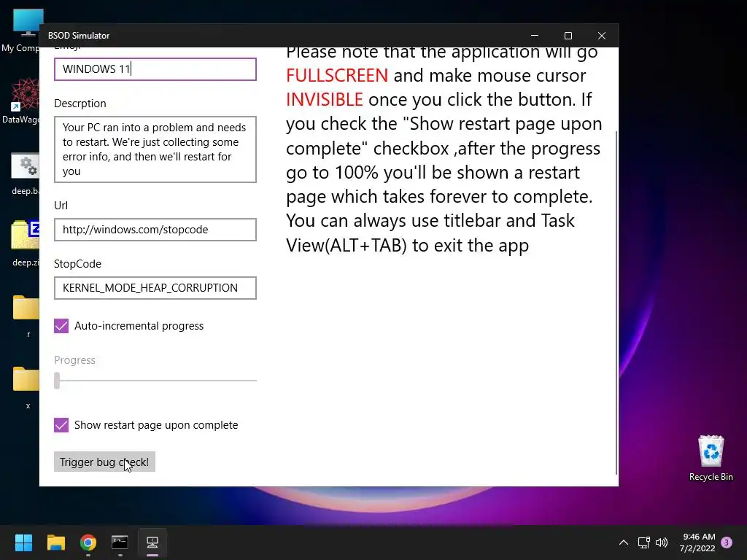
Task: Select the deep.zip archive icon on desktop
Action: (x=25, y=244)
